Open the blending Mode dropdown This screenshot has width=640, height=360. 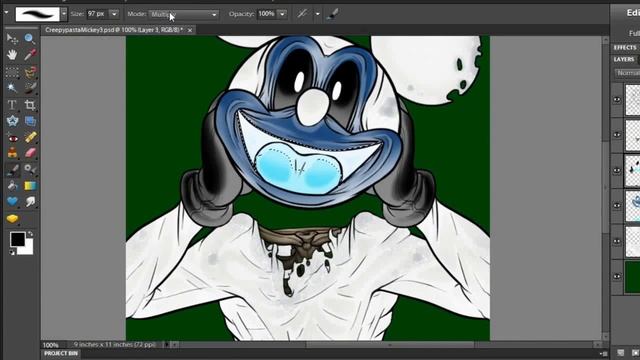(183, 14)
